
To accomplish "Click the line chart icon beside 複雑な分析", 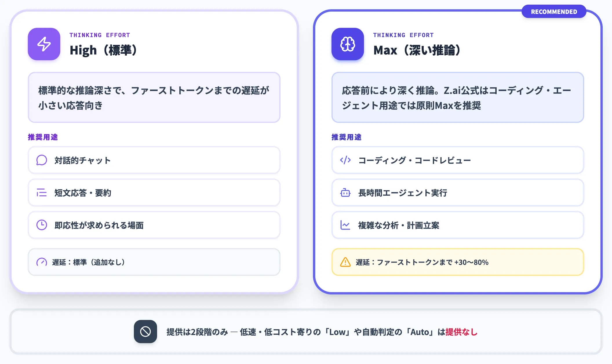I will 345,225.
